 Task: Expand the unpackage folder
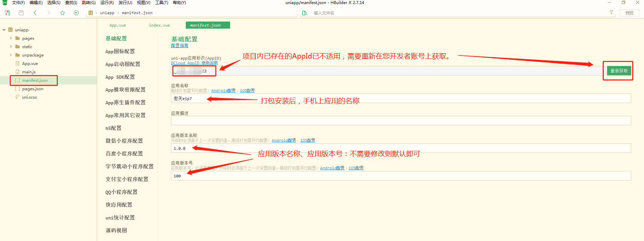11,55
